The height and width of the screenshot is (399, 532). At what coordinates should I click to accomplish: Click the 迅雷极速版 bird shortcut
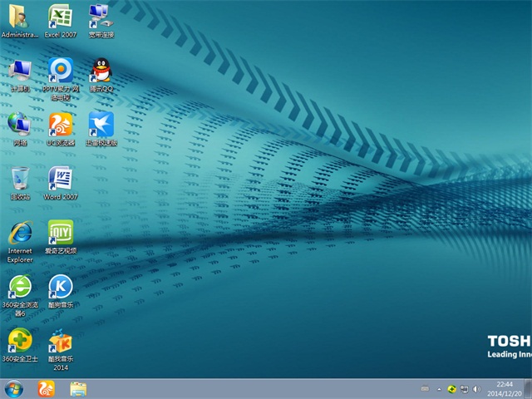click(101, 125)
